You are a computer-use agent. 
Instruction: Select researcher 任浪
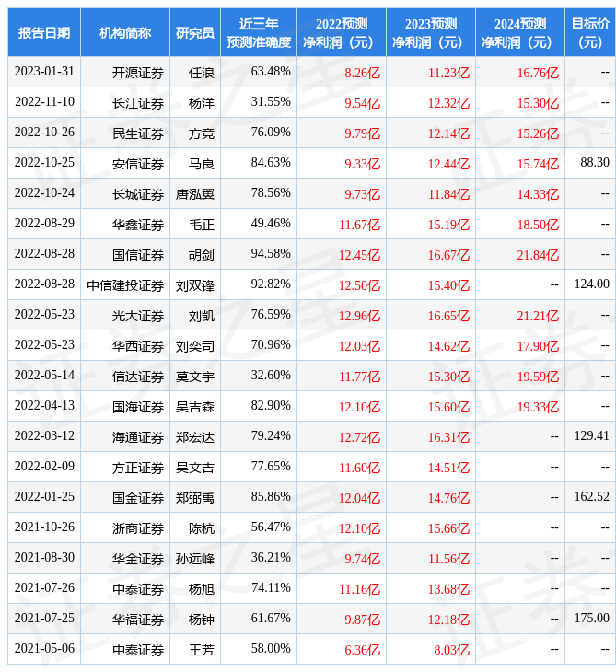(x=202, y=73)
